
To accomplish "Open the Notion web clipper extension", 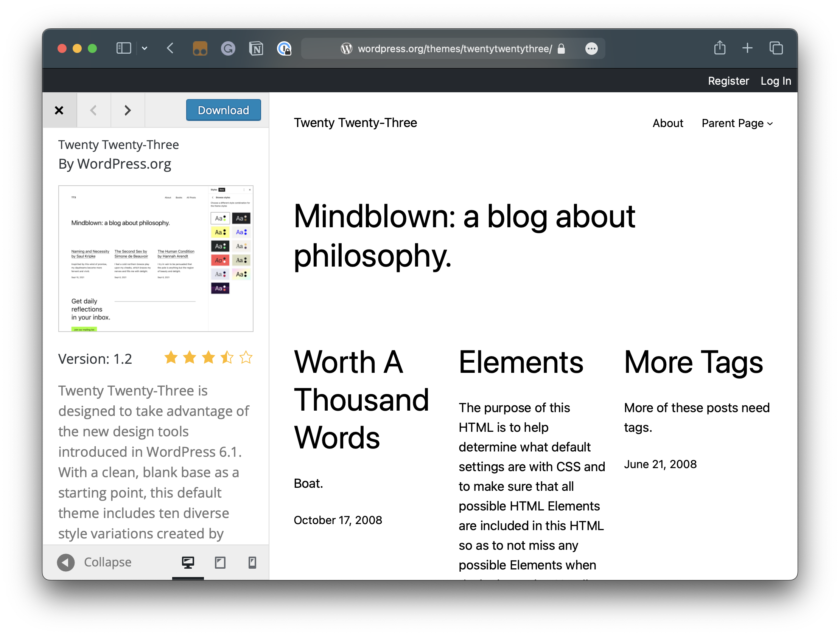I will (x=256, y=48).
